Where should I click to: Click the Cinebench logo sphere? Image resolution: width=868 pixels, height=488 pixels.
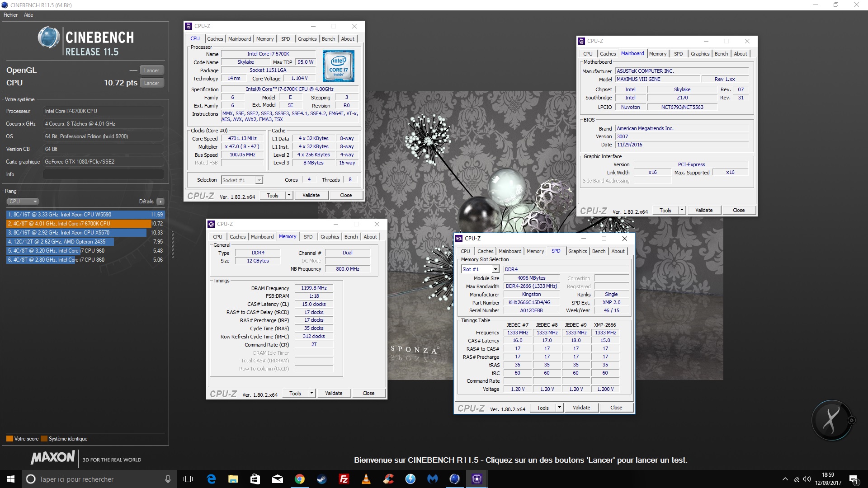coord(48,38)
